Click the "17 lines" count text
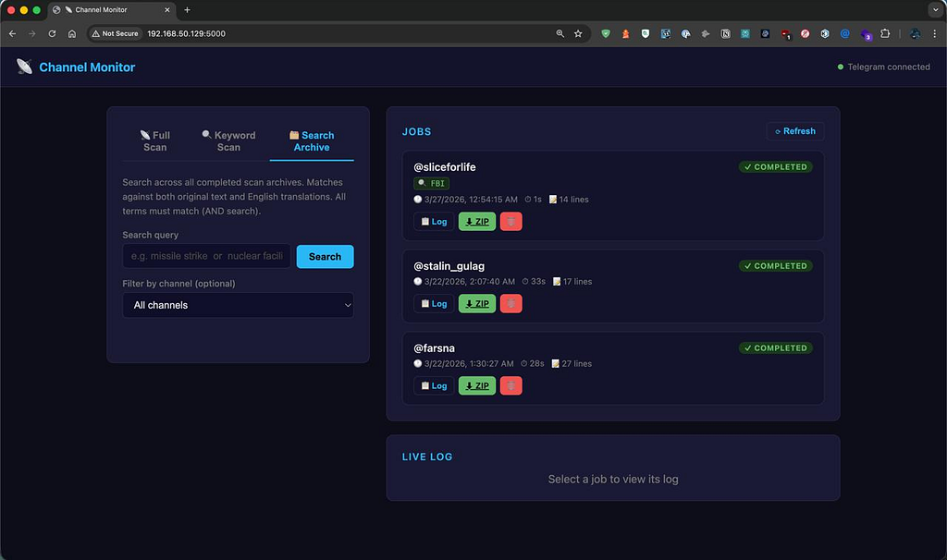 pos(577,281)
